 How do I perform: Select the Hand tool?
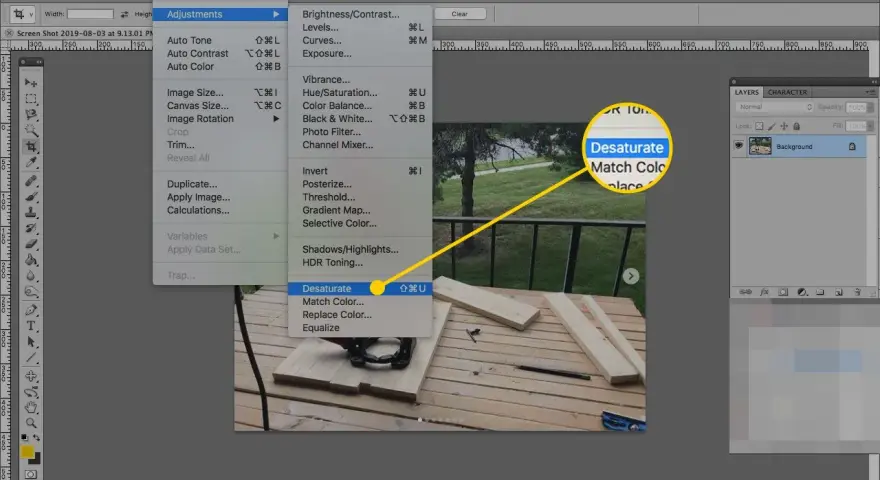click(31, 407)
